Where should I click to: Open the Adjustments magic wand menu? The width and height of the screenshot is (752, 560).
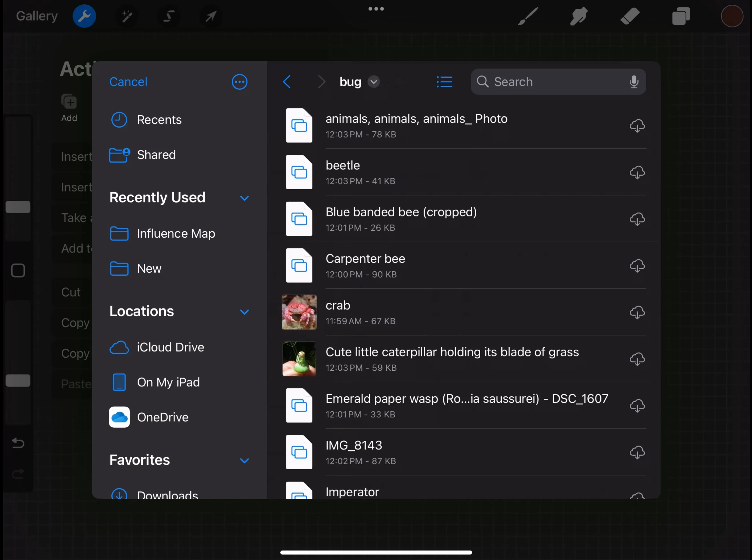click(127, 16)
